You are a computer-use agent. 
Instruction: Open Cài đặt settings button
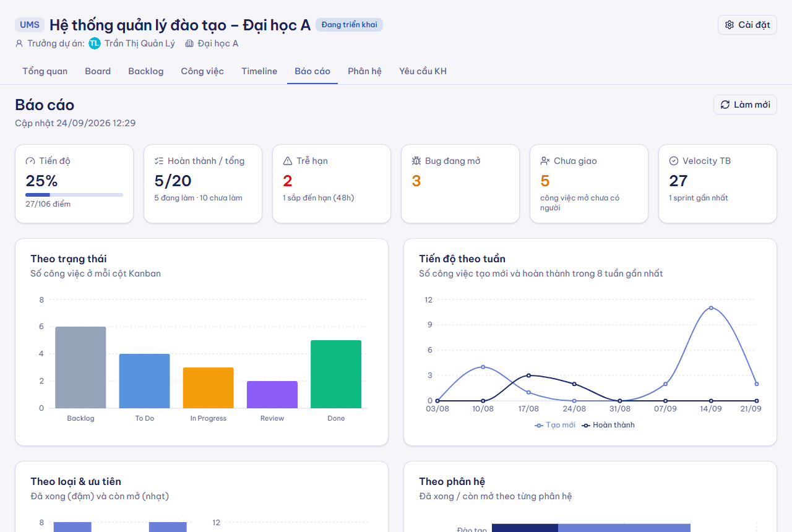click(x=747, y=25)
